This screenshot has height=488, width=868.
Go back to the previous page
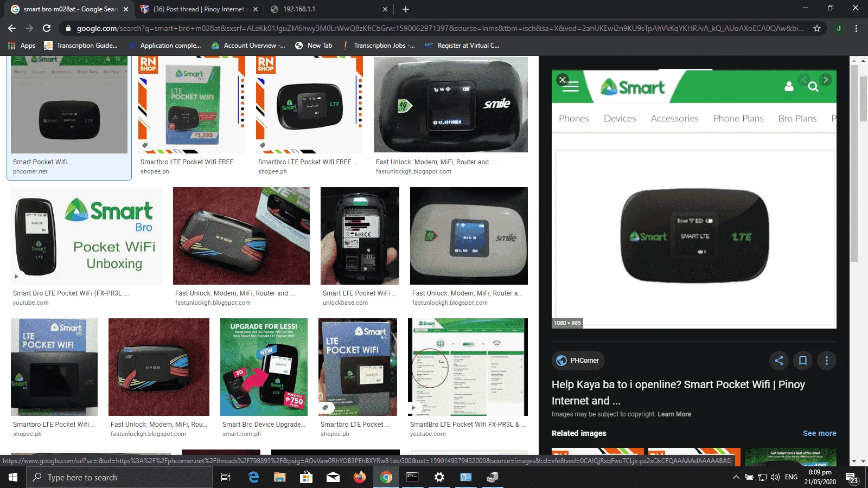12,28
